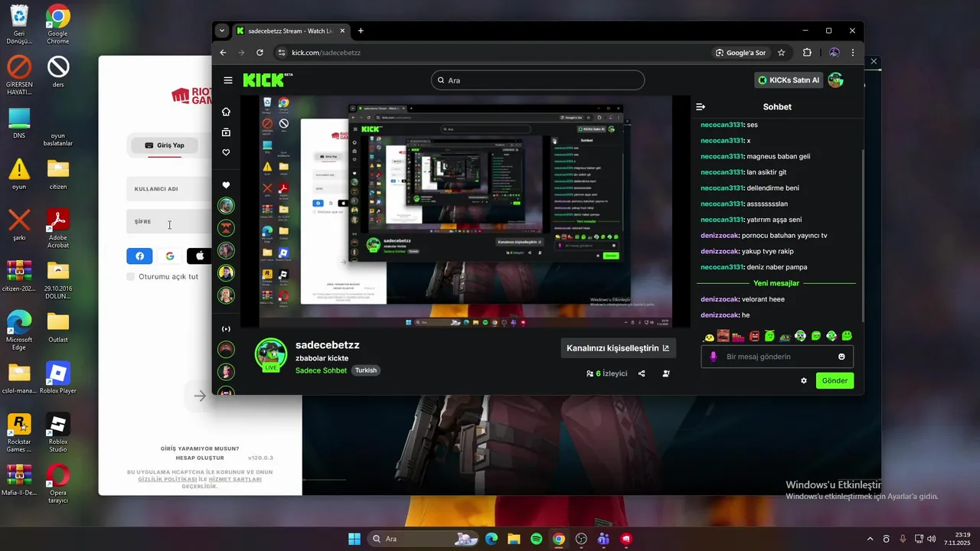Switch to sadecebetzz Stream tab
Screen dimensions: 980x551
point(290,31)
